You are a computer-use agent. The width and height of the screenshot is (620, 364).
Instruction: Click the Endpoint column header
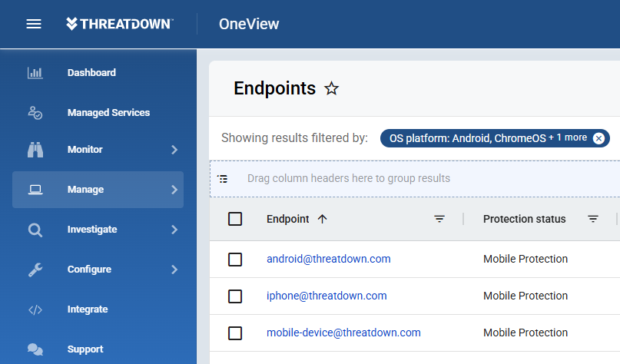click(x=288, y=219)
